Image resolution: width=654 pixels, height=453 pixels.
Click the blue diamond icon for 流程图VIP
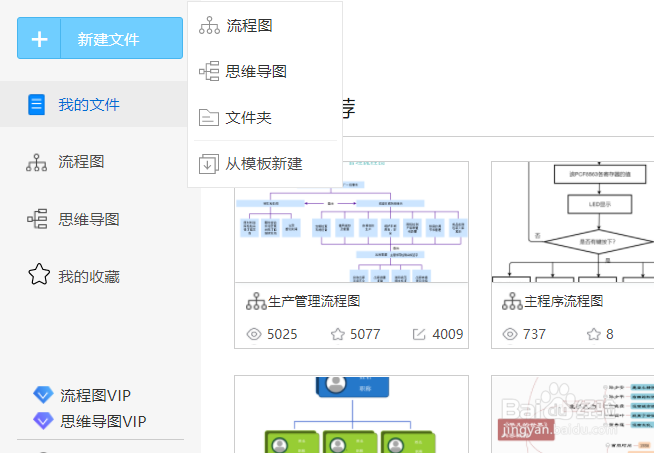[x=43, y=394]
